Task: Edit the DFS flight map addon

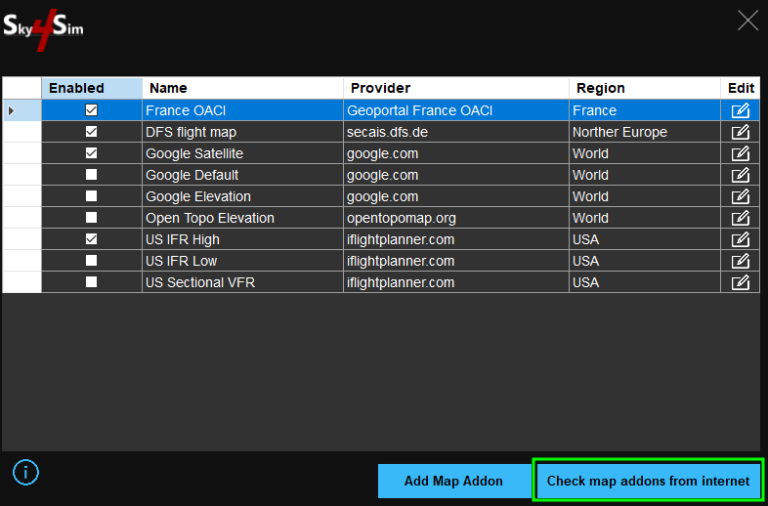Action: coord(740,132)
